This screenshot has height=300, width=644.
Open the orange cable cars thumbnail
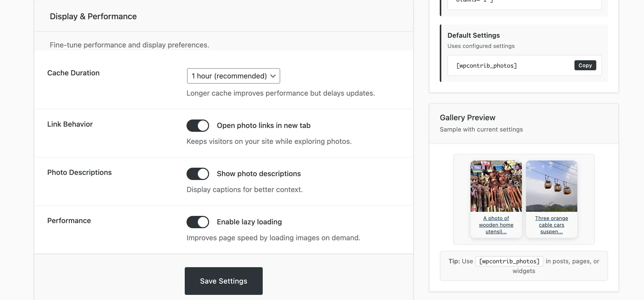(551, 186)
